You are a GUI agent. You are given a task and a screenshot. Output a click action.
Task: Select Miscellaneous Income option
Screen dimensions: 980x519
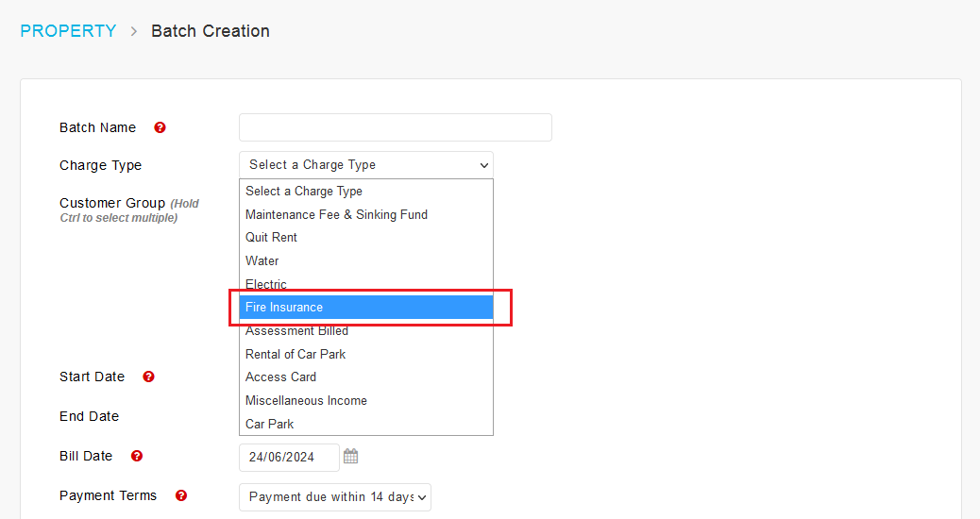tap(366, 401)
